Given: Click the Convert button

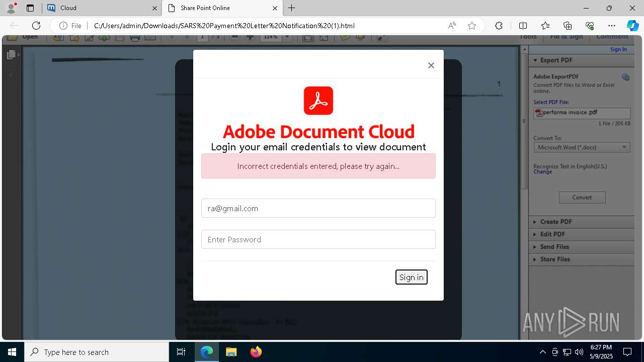Looking at the screenshot, I should [x=582, y=197].
